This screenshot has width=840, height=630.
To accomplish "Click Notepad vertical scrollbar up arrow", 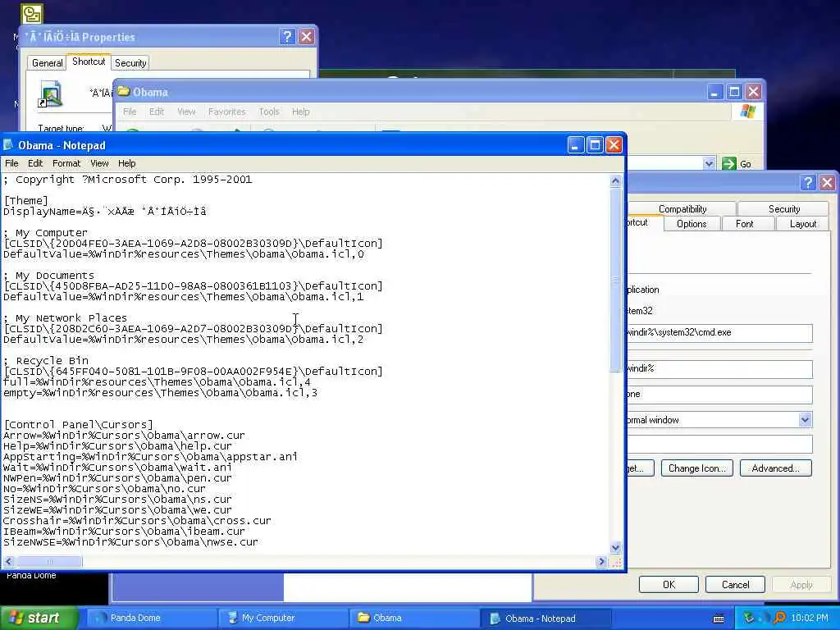I will (x=615, y=181).
